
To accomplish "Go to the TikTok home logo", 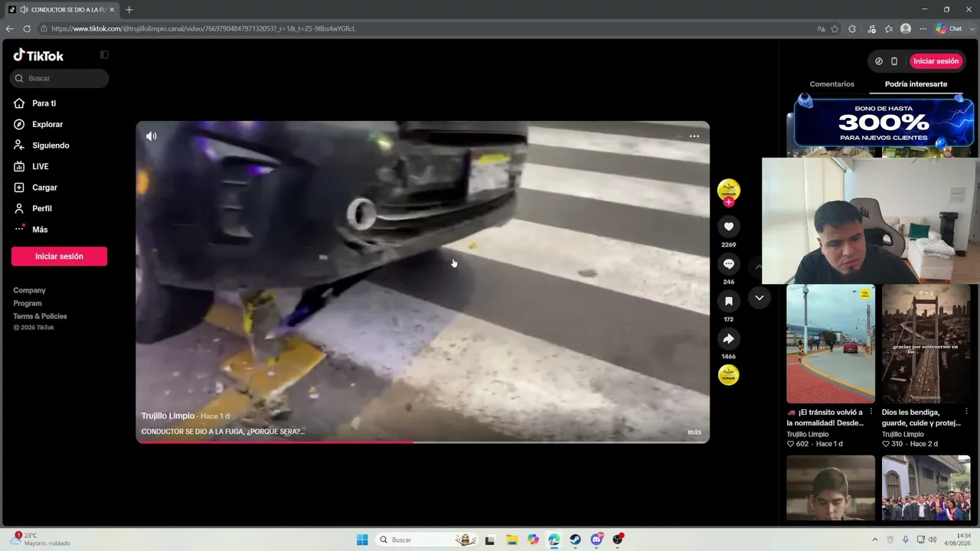I will [38, 55].
